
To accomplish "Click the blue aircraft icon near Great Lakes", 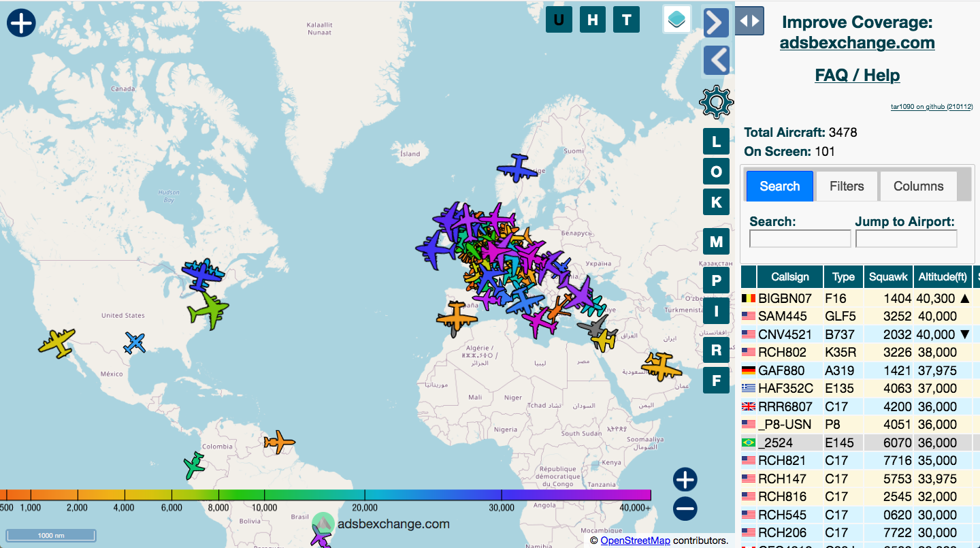I will click(202, 274).
